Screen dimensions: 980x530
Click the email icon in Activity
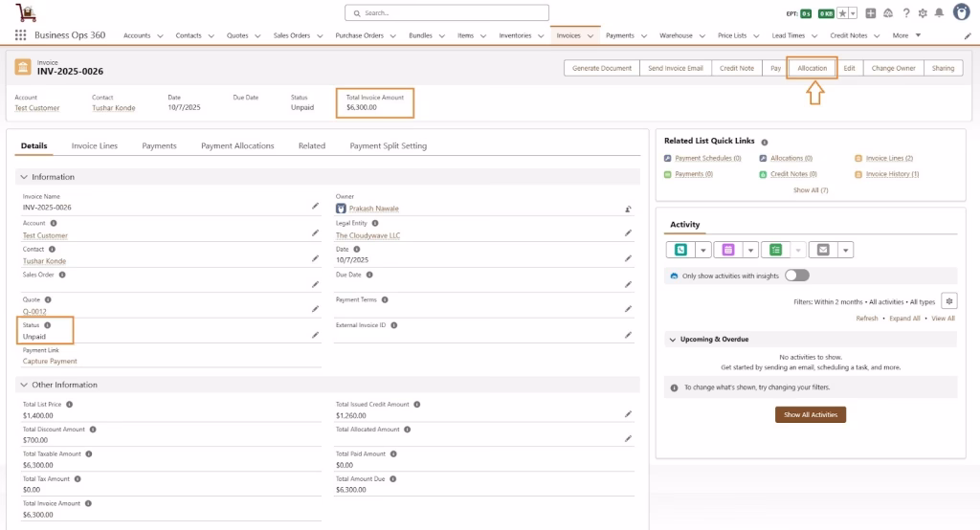tap(822, 250)
